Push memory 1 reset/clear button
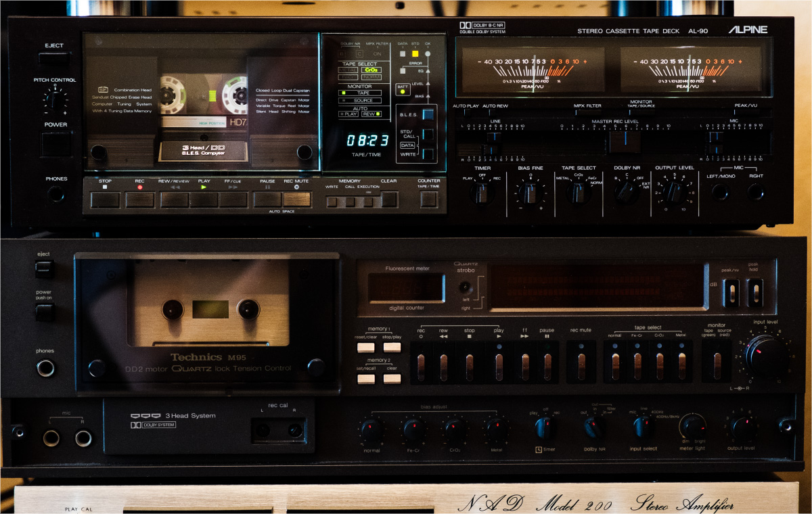 [366, 348]
